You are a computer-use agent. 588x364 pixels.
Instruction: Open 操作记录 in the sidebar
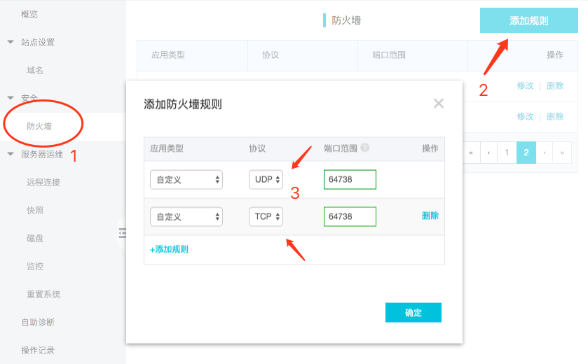click(38, 350)
